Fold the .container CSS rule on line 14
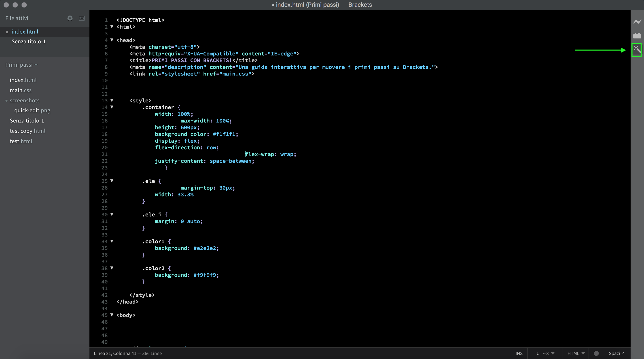644x359 pixels. (112, 107)
